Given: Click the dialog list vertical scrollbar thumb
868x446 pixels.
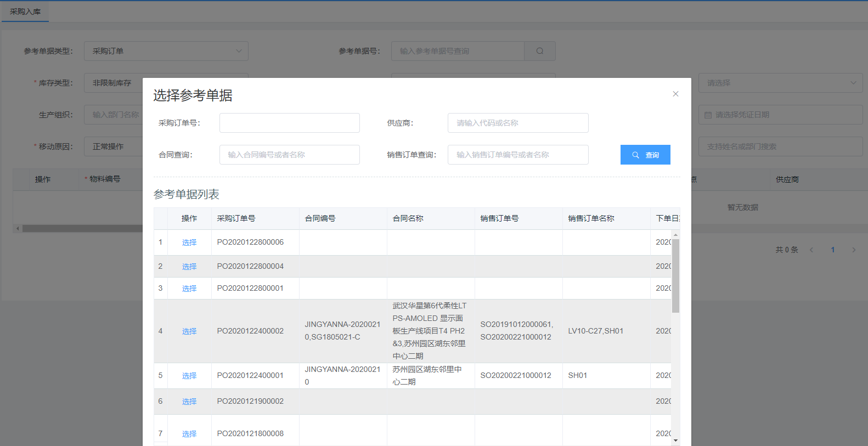Looking at the screenshot, I should tap(675, 275).
